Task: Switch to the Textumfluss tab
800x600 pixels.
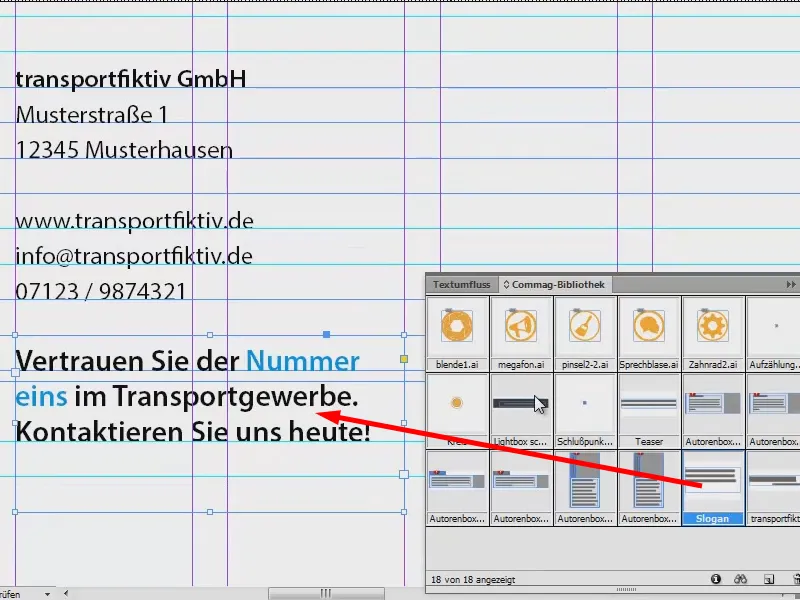Action: [x=462, y=285]
